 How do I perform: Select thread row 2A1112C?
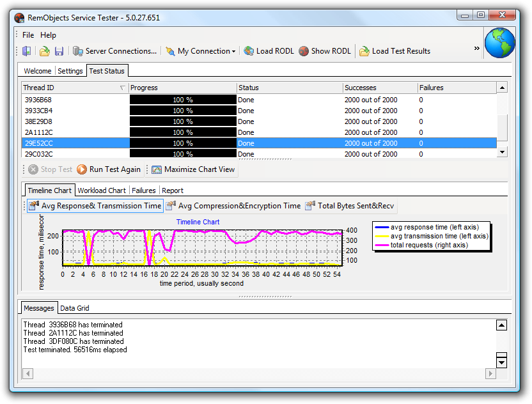pos(259,132)
